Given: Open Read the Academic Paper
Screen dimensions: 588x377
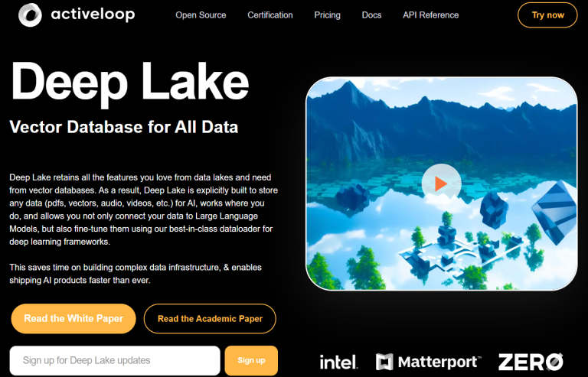Looking at the screenshot, I should click(210, 319).
